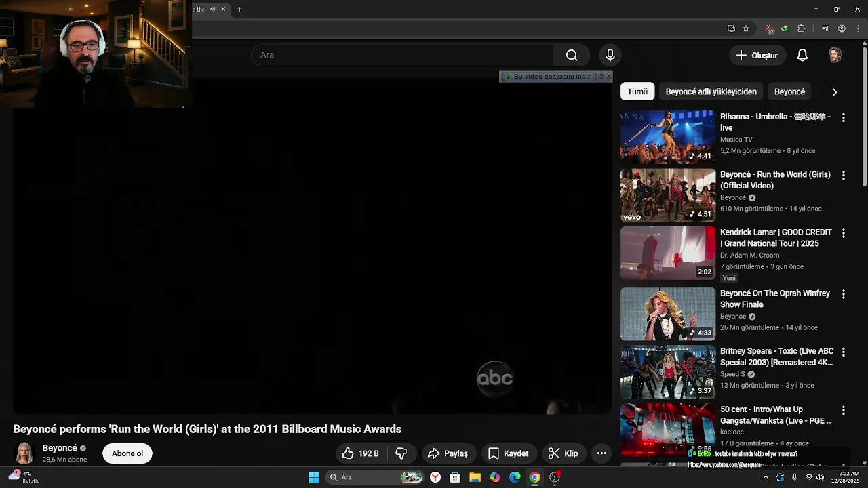The image size is (868, 488).
Task: Click the YouTube search magnifier button
Action: [572, 55]
